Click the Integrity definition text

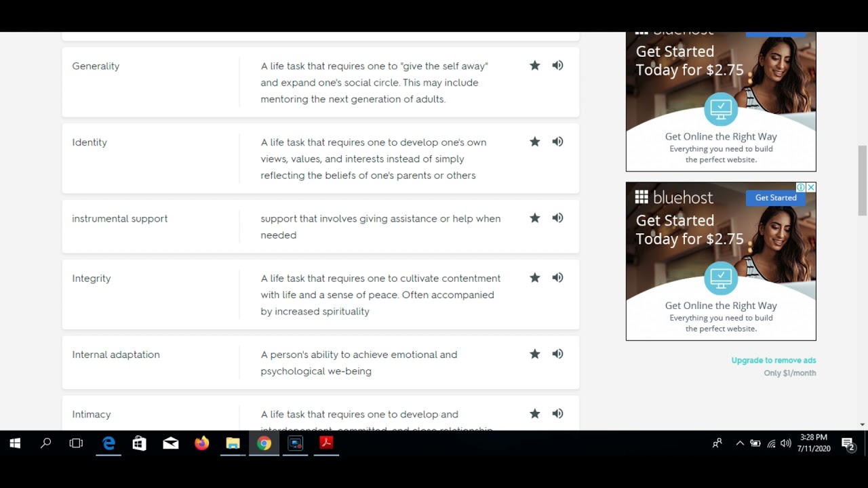[x=380, y=295]
